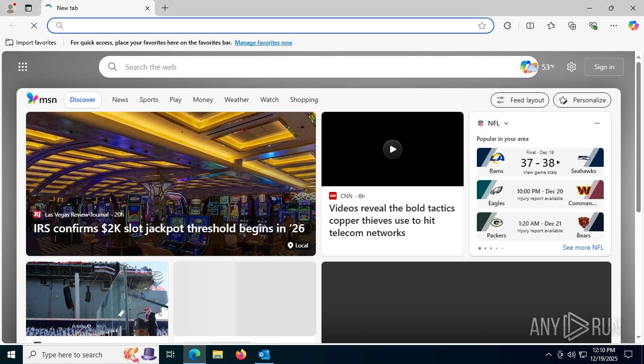644x364 pixels.
Task: Open File Explorer from taskbar
Action: point(217,355)
